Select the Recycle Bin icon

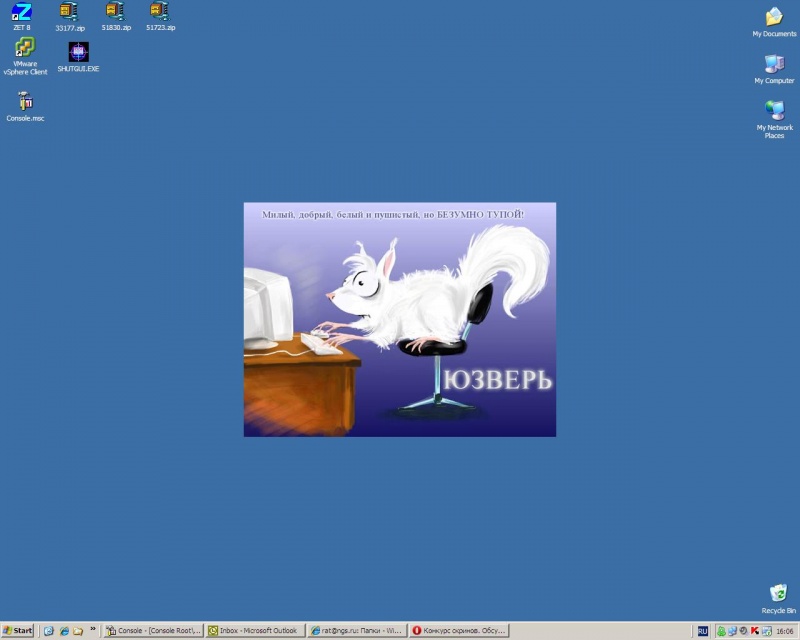point(778,594)
